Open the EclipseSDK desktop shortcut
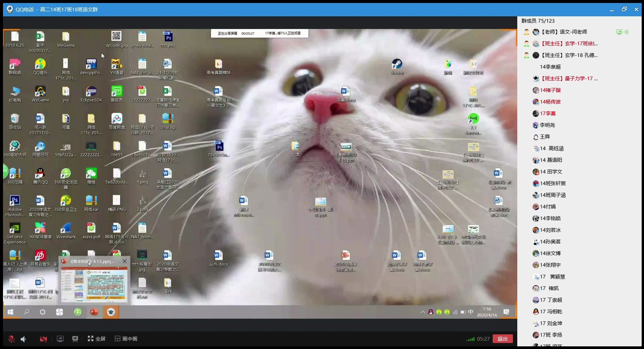The width and height of the screenshot is (644, 349). click(91, 94)
